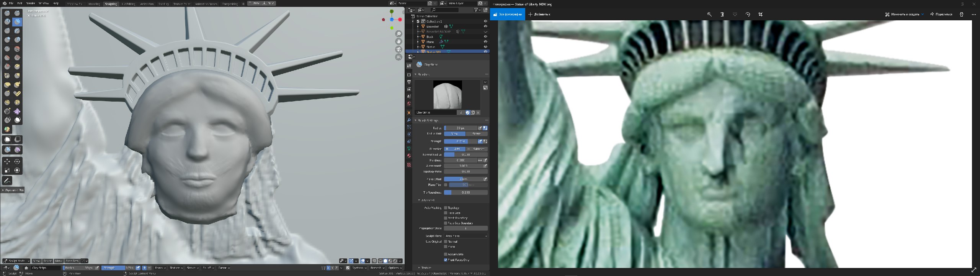Screen dimensions: 980x276
Task: Enable Mesh Boundary auto-masking checkbox
Action: pos(446,218)
